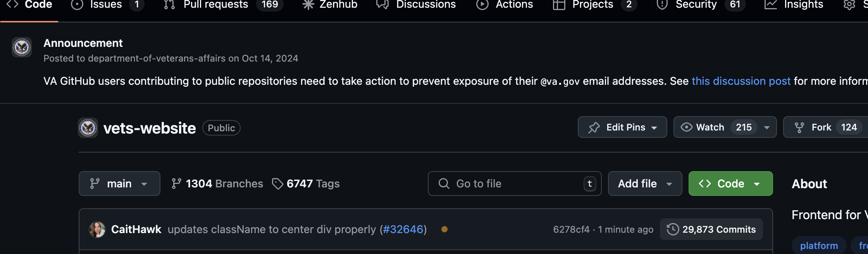868x254 pixels.
Task: Open the Projects board icon
Action: pos(559,5)
